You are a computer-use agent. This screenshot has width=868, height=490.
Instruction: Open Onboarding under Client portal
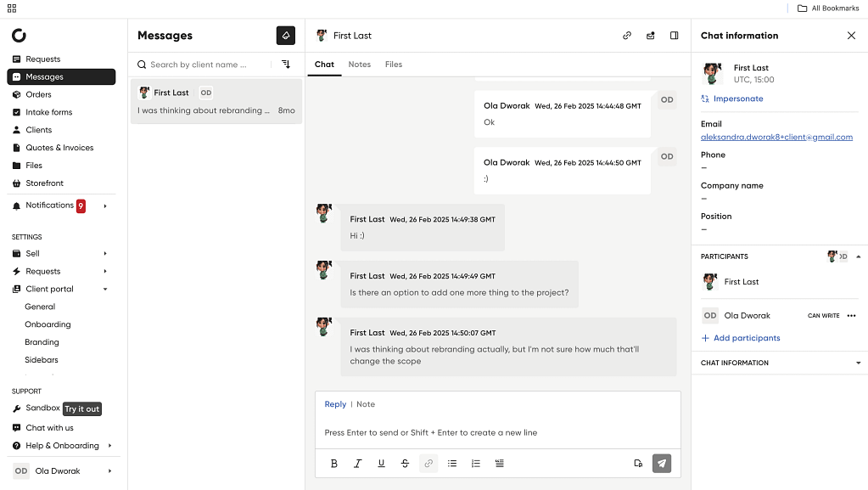pyautogui.click(x=48, y=324)
